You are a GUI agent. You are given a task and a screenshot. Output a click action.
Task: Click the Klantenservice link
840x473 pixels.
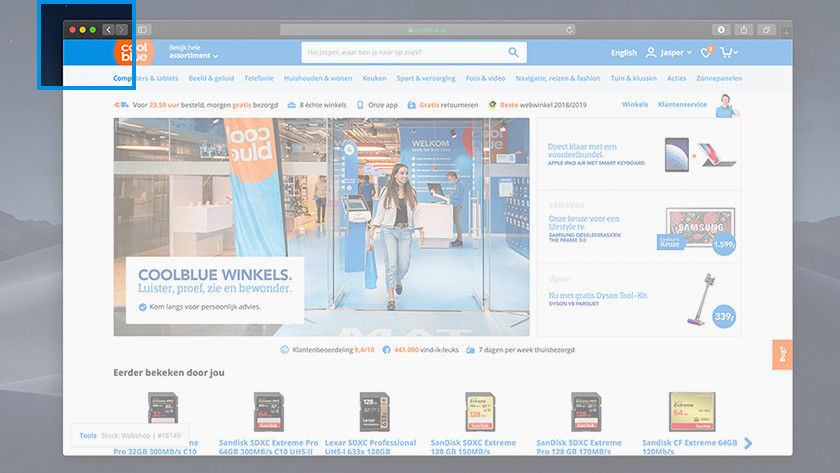pyautogui.click(x=682, y=104)
